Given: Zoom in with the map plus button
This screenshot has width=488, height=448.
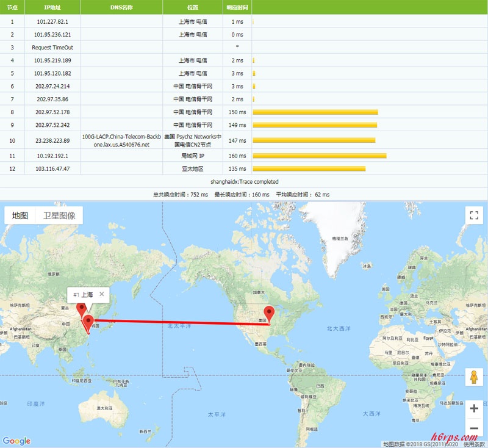Looking at the screenshot, I should coord(474,408).
